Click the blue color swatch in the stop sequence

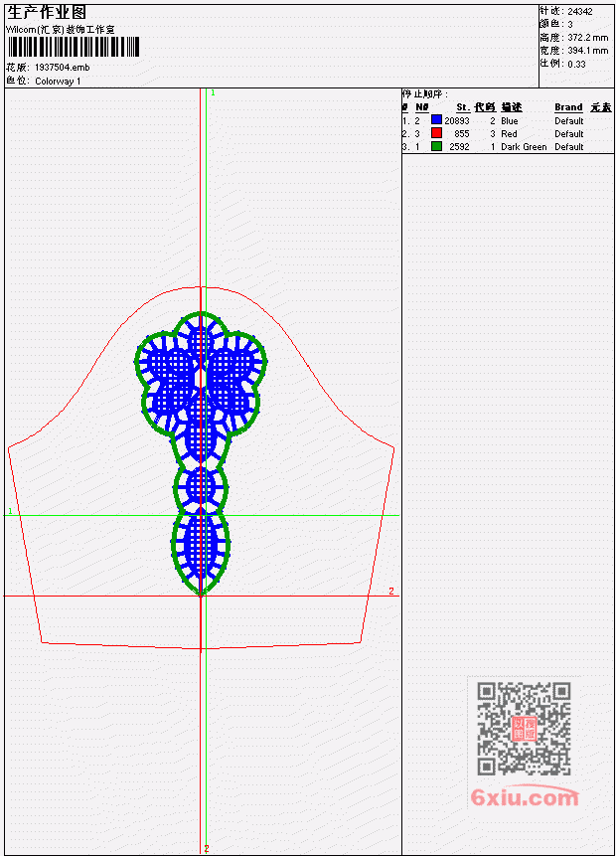(x=436, y=119)
